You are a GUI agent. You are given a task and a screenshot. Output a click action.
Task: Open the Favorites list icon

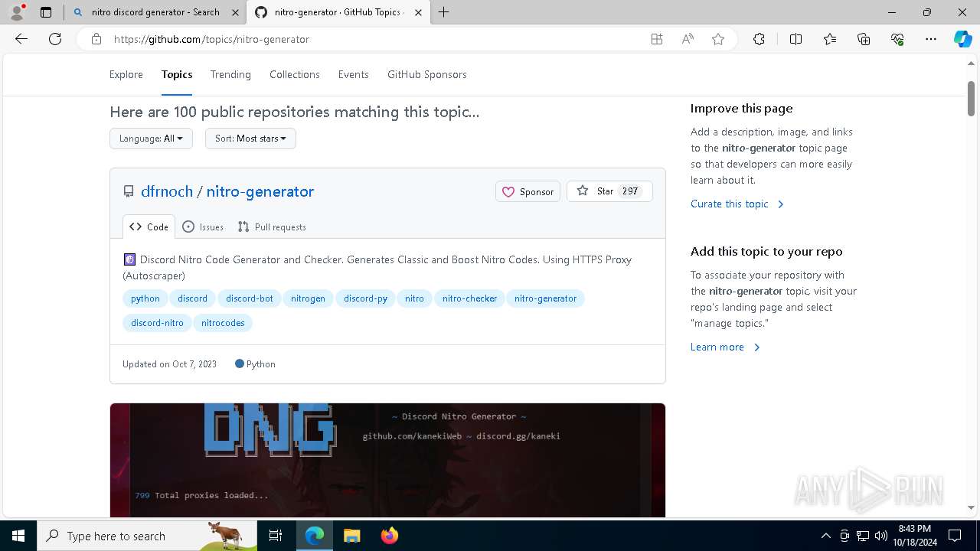tap(830, 39)
